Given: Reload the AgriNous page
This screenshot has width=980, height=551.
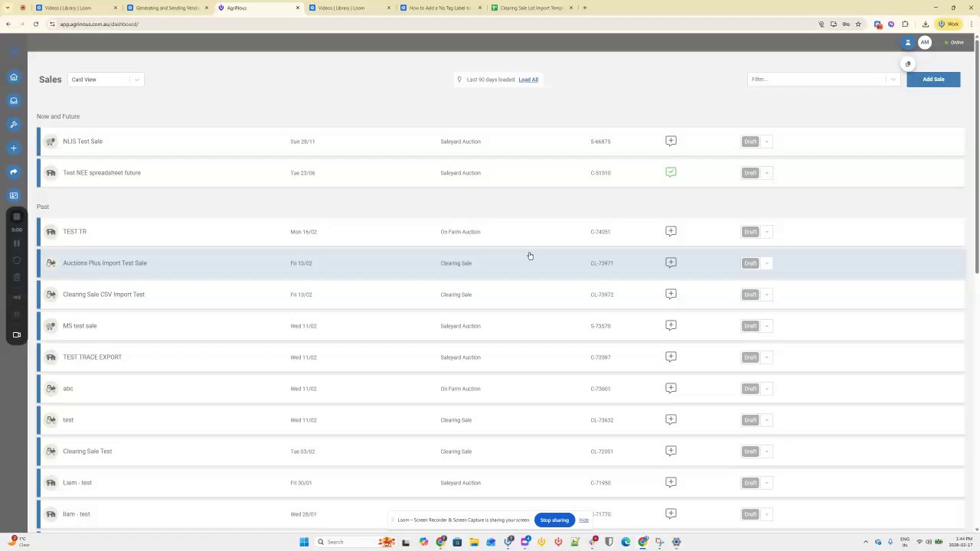Looking at the screenshot, I should (35, 24).
